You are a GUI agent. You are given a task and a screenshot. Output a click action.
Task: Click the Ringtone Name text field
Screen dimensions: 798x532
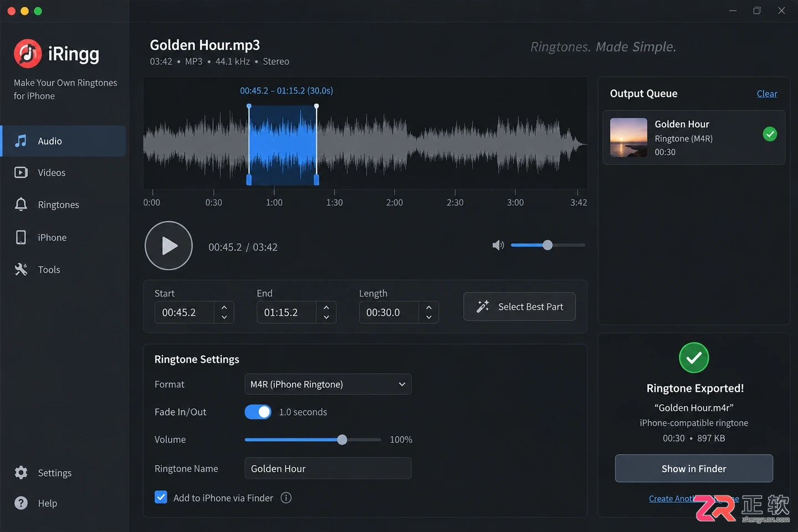coord(328,468)
